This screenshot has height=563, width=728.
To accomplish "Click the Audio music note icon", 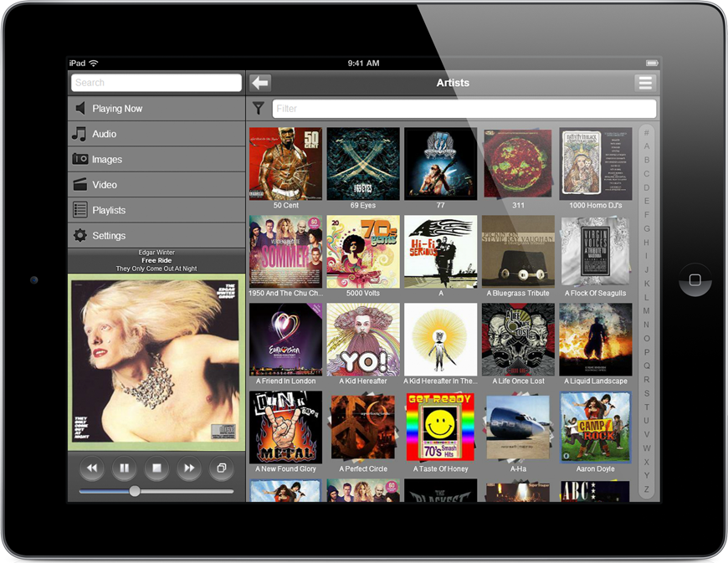I will coord(79,134).
